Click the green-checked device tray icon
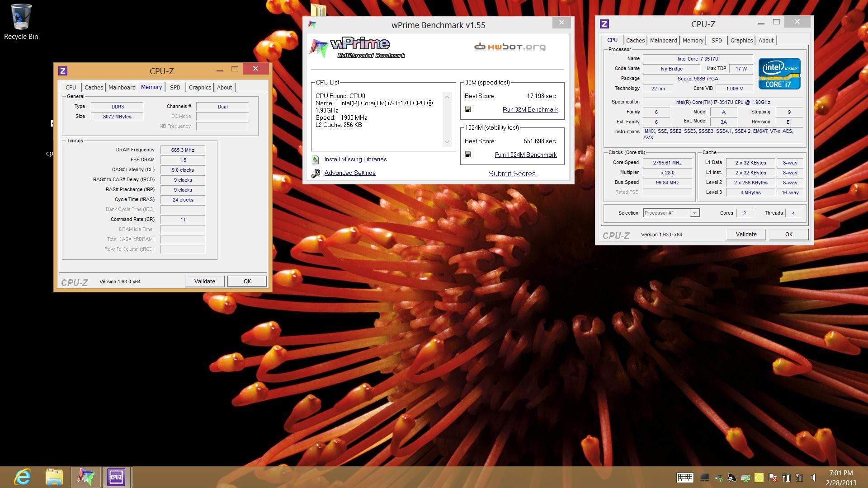Viewport: 868px width, 488px height. (745, 478)
